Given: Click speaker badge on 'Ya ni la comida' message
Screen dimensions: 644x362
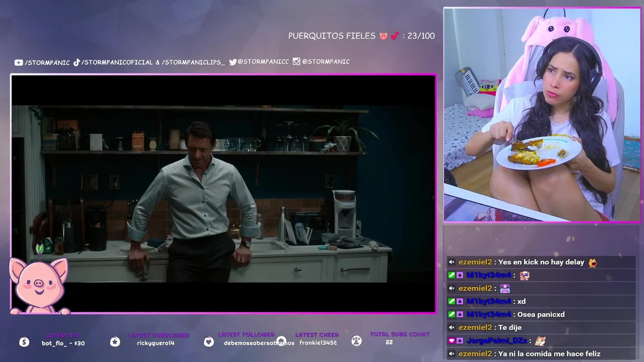Looking at the screenshot, I should pos(452,353).
